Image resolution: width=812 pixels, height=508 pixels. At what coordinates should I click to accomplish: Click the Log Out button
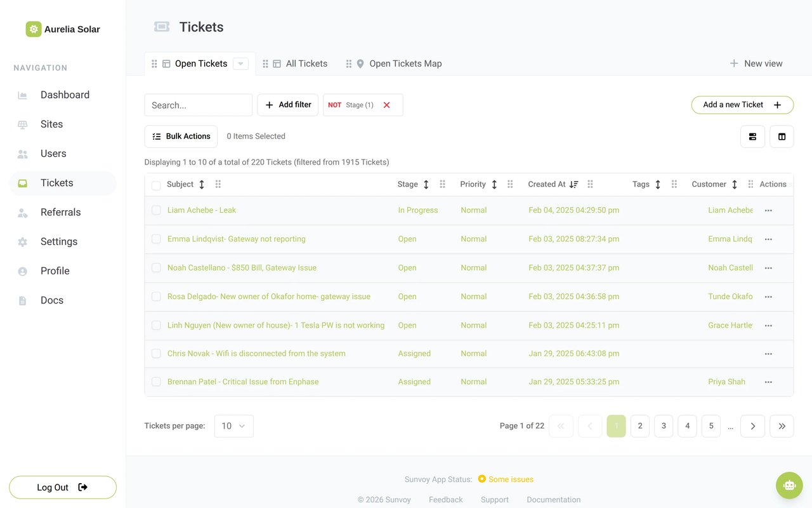tap(63, 487)
